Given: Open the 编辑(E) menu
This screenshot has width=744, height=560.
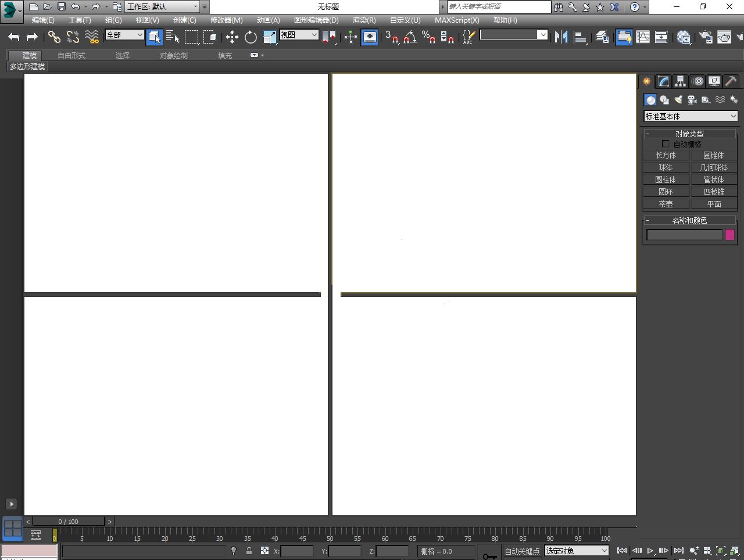Looking at the screenshot, I should [43, 20].
